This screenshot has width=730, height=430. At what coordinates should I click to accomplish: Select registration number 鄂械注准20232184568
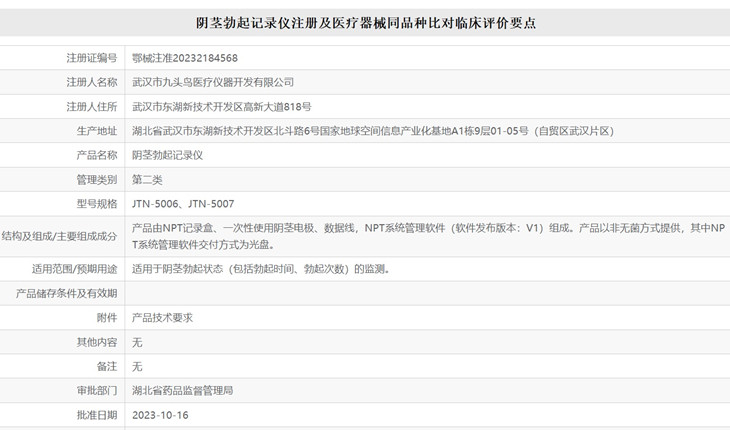click(185, 58)
